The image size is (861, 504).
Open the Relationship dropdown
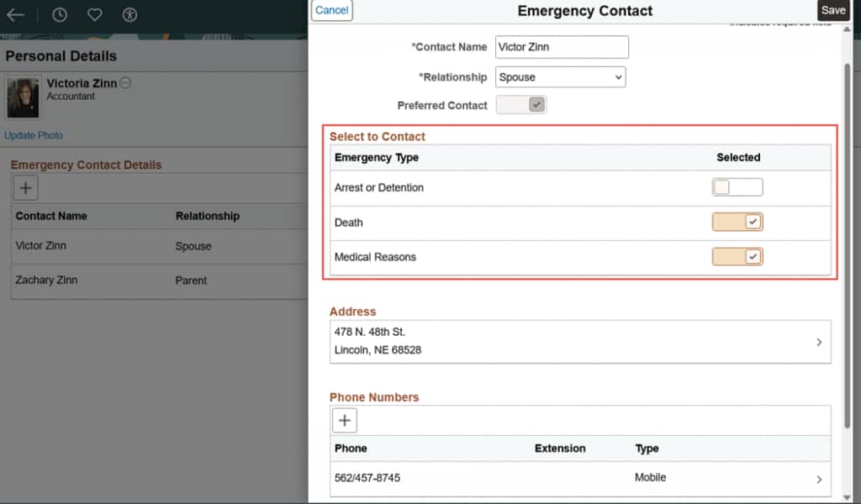[x=560, y=77]
